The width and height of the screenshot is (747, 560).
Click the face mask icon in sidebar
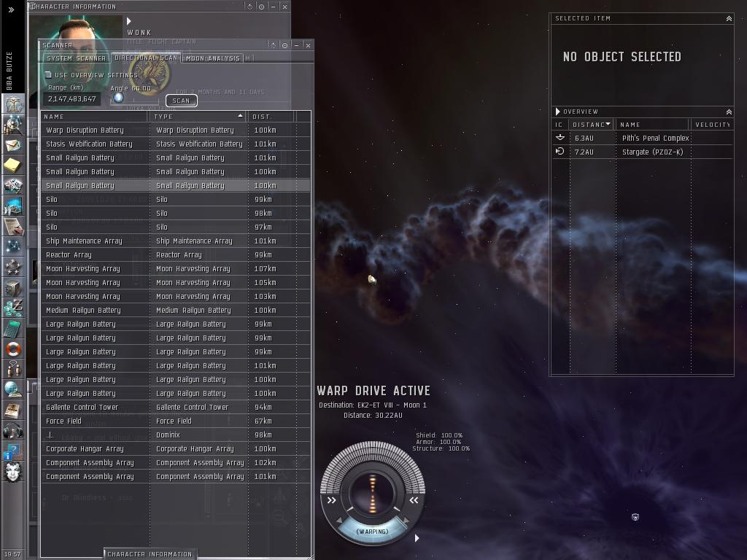click(x=13, y=472)
